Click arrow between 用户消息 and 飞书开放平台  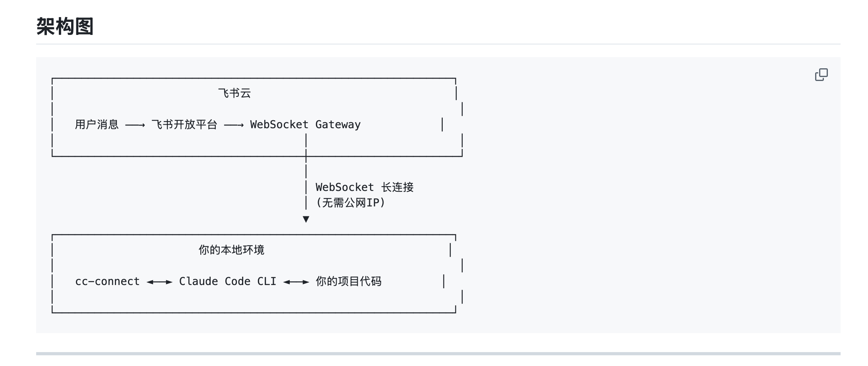click(135, 125)
